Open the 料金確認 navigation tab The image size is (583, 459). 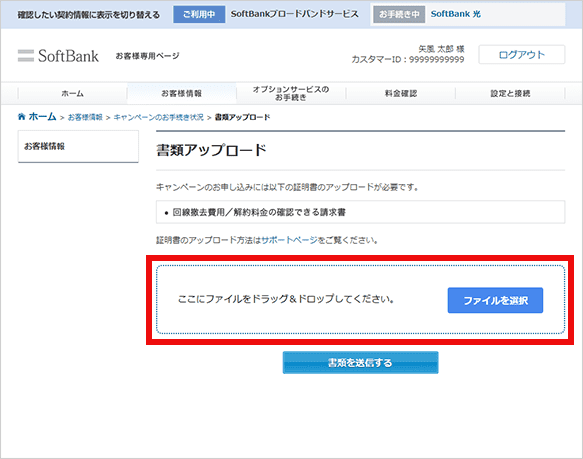click(x=401, y=93)
